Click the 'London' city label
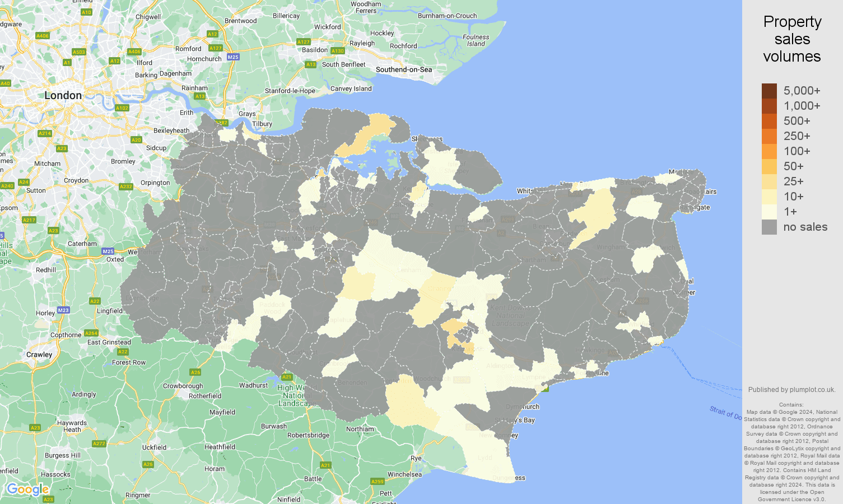 (x=63, y=96)
